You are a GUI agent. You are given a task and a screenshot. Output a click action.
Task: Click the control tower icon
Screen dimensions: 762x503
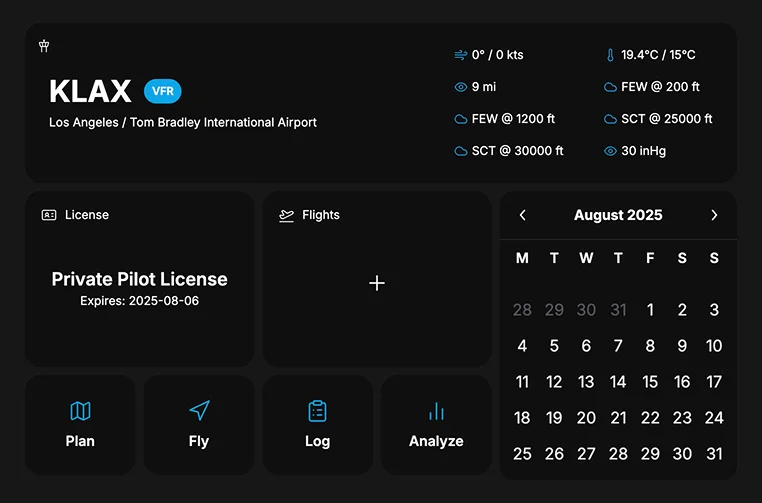point(44,46)
